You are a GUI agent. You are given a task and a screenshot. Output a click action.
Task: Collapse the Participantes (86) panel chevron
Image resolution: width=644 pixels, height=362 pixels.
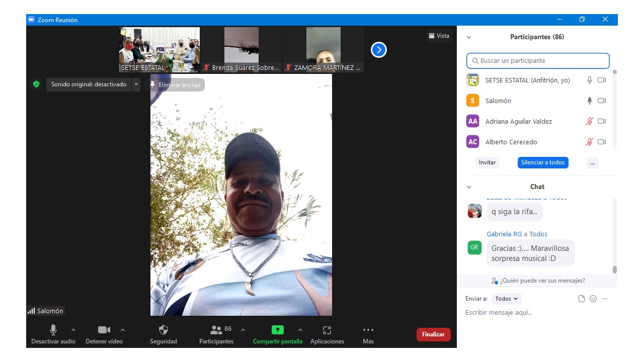[x=469, y=37]
